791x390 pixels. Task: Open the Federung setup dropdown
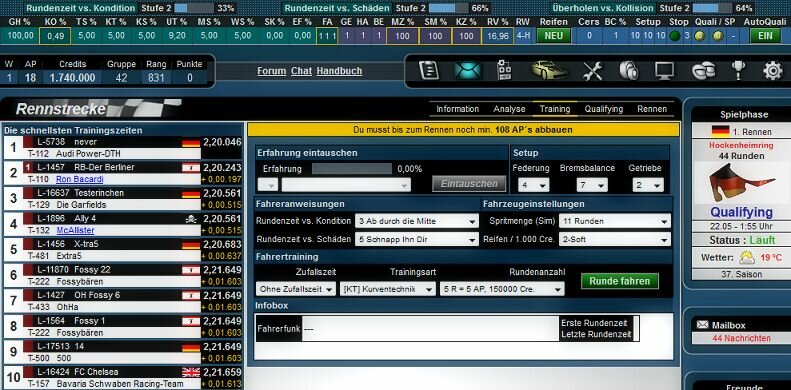click(533, 185)
